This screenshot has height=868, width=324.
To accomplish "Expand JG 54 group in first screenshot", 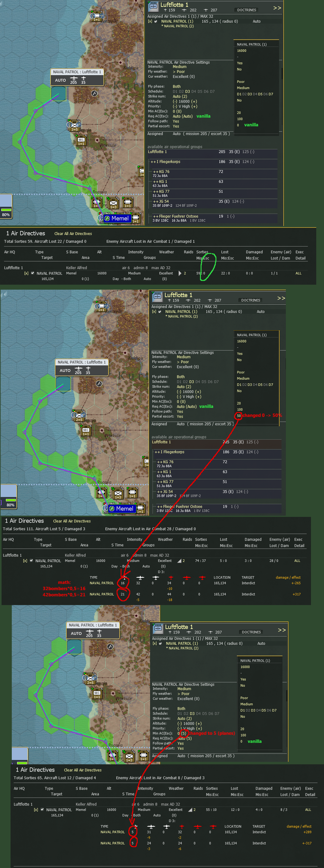I will 156,201.
